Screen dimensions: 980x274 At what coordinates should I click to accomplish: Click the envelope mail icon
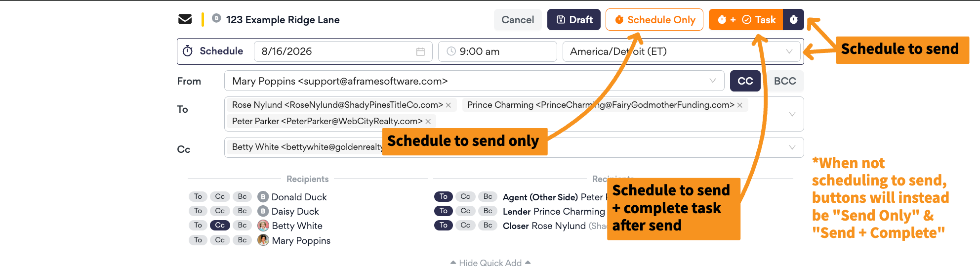[185, 19]
